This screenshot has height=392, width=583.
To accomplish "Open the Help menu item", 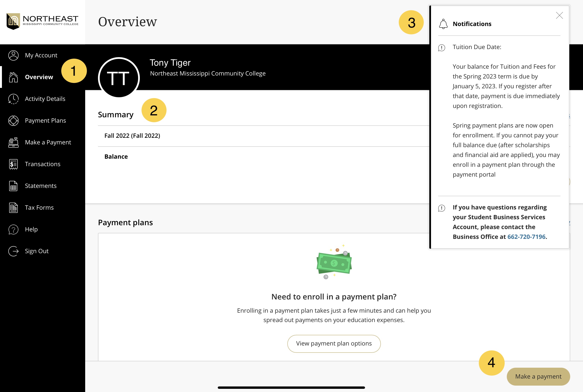I will click(31, 229).
